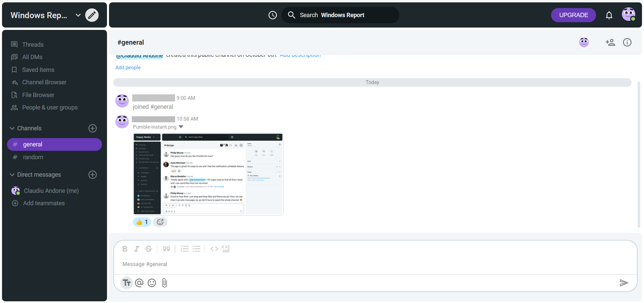644x303 pixels.
Task: Click Add teammates
Action: pos(44,203)
